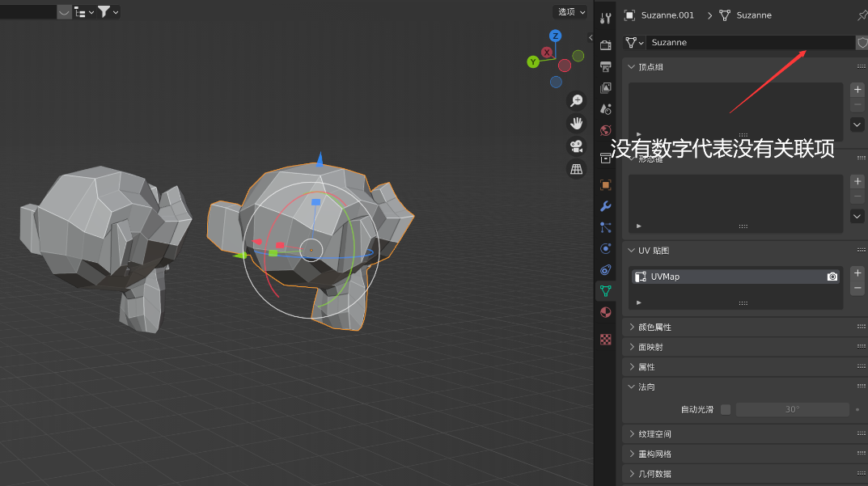Image resolution: width=868 pixels, height=486 pixels.
Task: Open the Modifiers wrench tab
Action: pos(606,206)
